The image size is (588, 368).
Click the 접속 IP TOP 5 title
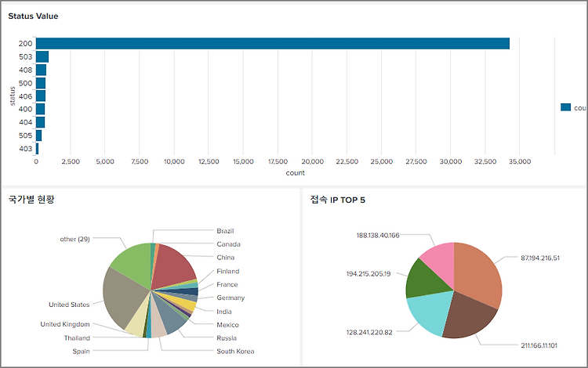[x=337, y=200]
